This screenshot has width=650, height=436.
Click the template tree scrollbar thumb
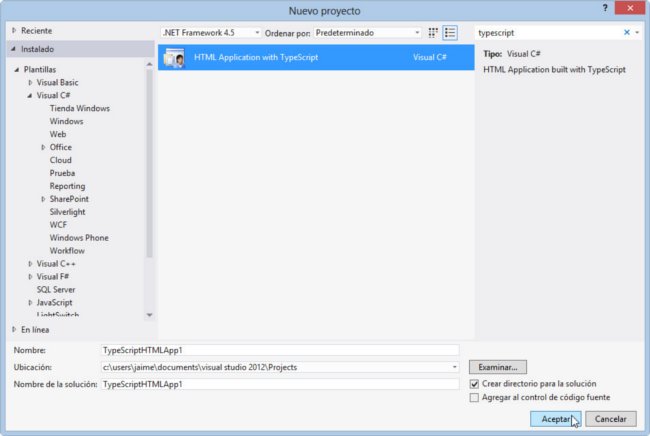click(149, 163)
